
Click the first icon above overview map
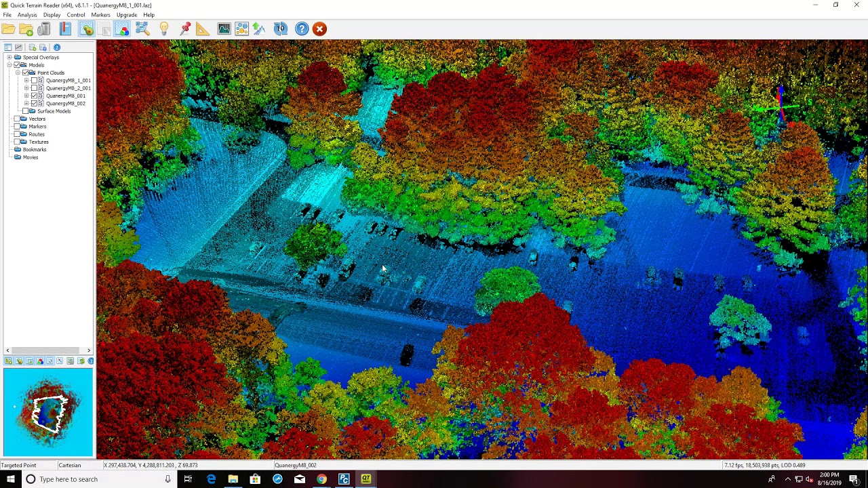tap(9, 361)
